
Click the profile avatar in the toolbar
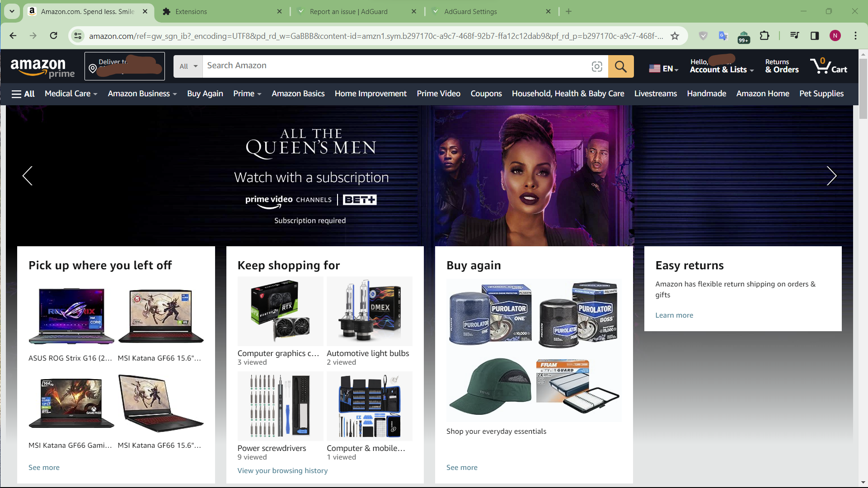tap(835, 36)
